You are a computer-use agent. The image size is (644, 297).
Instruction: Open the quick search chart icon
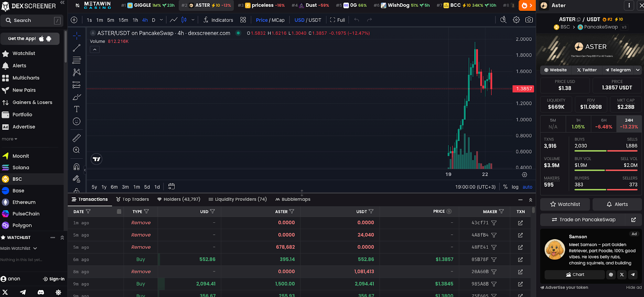tap(503, 20)
